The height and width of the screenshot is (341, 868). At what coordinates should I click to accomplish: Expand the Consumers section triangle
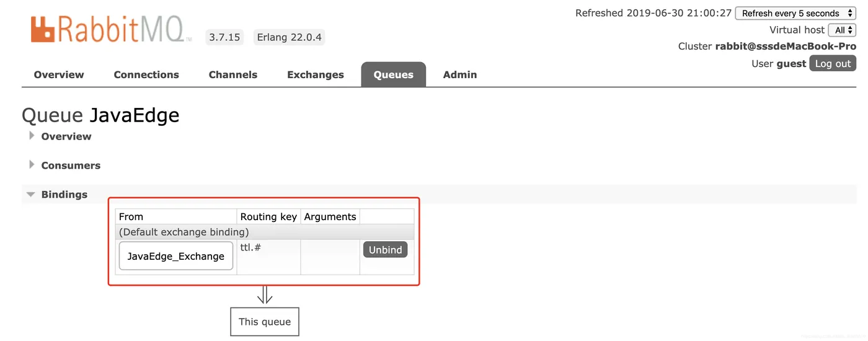click(32, 165)
